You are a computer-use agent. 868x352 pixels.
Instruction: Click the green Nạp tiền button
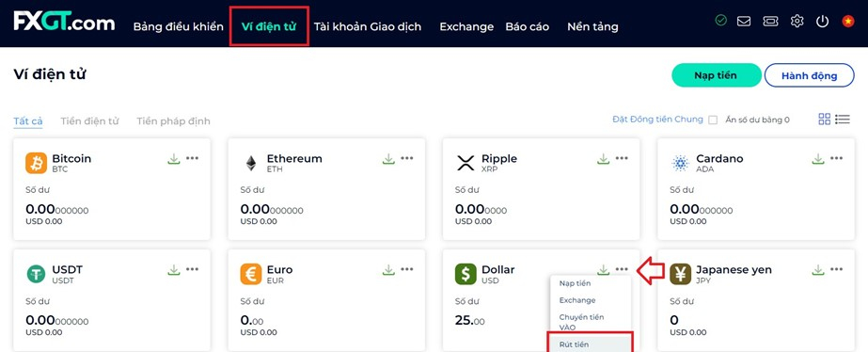tap(717, 75)
